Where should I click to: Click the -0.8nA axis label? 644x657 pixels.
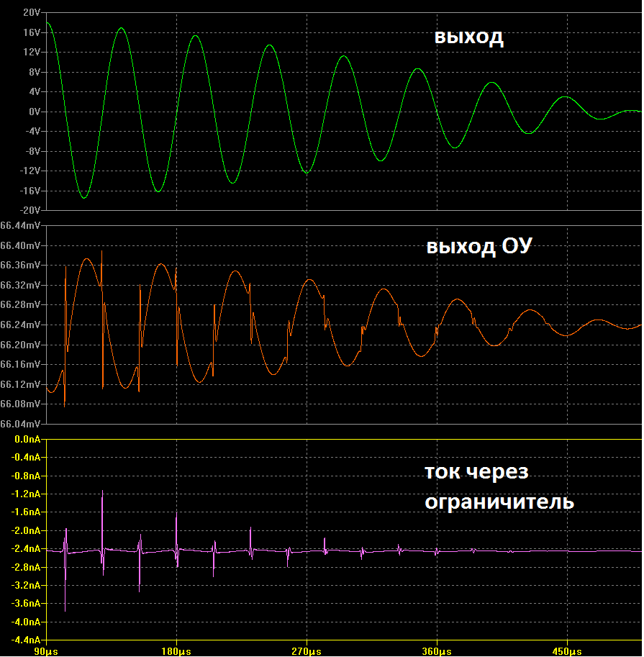(x=26, y=476)
